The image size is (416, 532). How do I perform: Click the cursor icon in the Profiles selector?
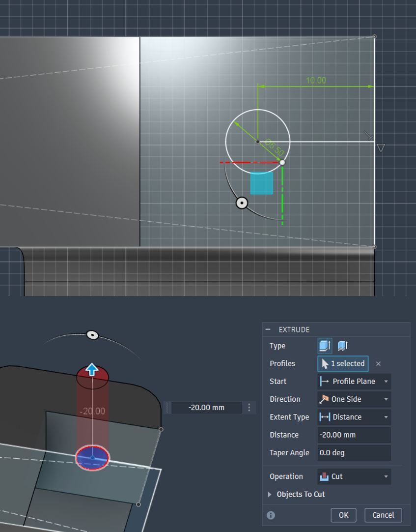pos(326,363)
